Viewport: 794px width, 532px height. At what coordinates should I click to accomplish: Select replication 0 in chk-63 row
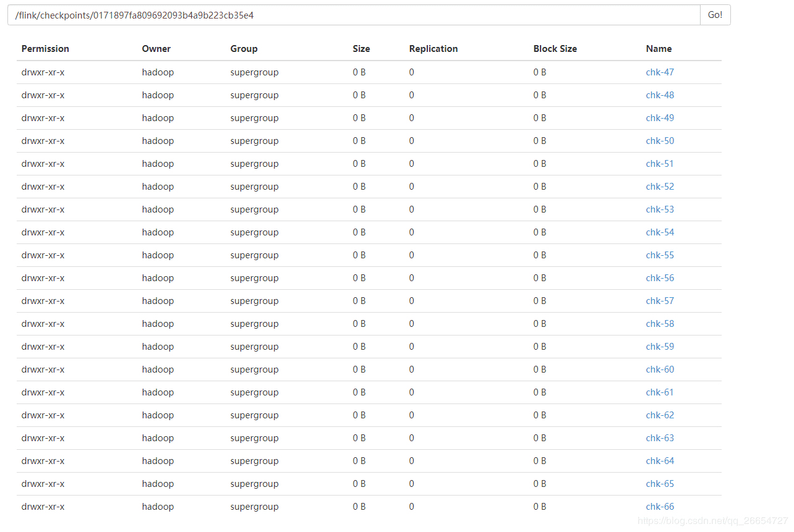coord(412,438)
